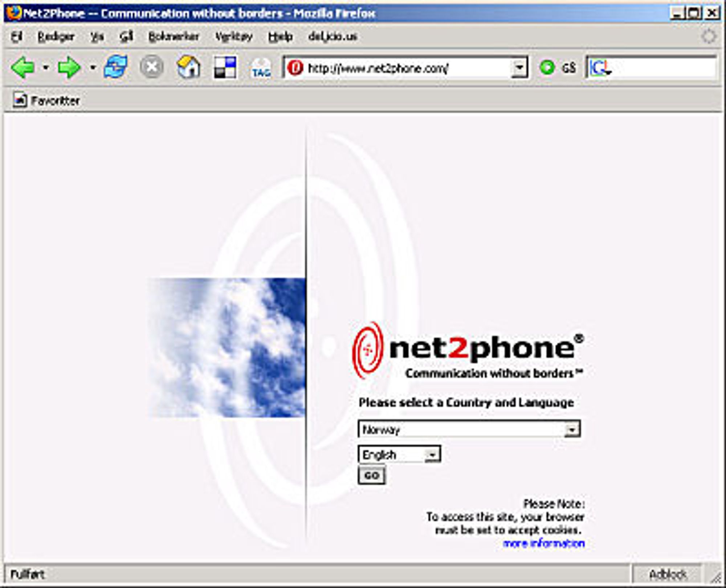Screen dimensions: 726x588
Task: Click the throbber activity indicator icon
Action: point(709,37)
